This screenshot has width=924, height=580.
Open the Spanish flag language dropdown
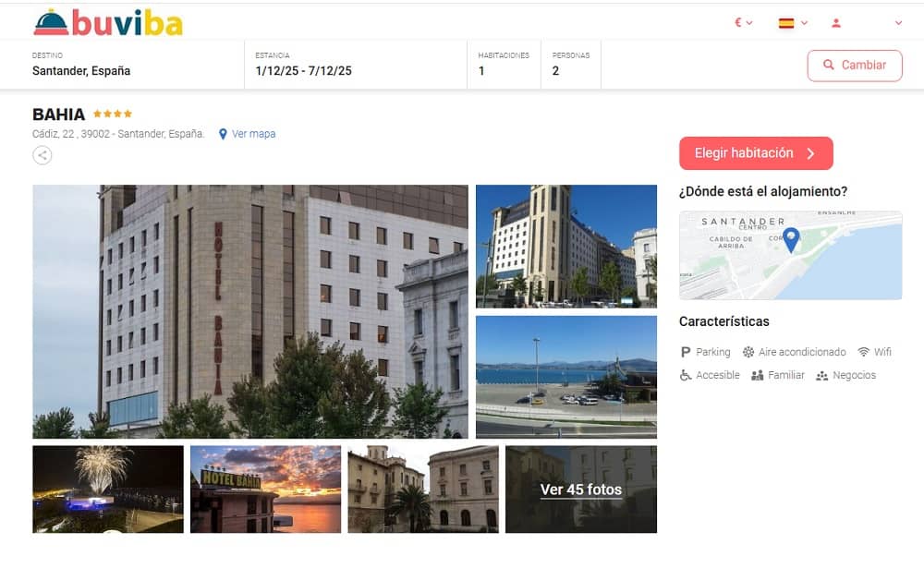[x=793, y=23]
